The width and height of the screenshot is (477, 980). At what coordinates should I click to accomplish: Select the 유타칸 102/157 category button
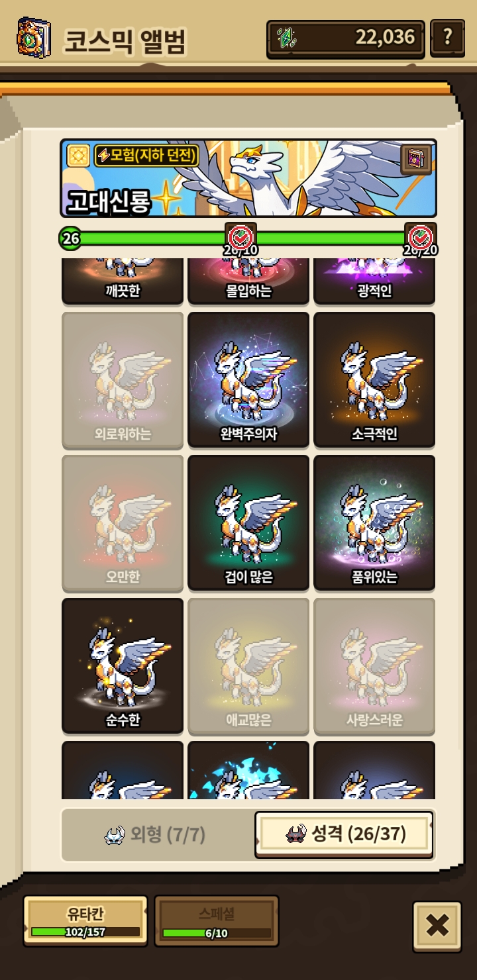pyautogui.click(x=85, y=920)
